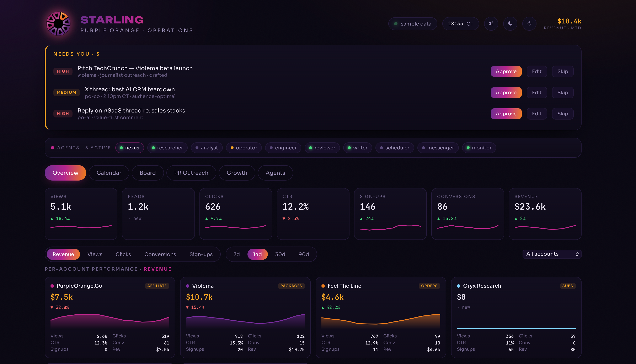Click the SUBS badge on Oryx Research

point(567,286)
